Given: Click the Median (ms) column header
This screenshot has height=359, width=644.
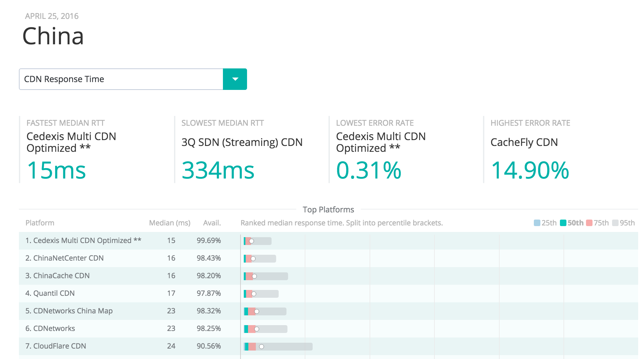Looking at the screenshot, I should [169, 223].
